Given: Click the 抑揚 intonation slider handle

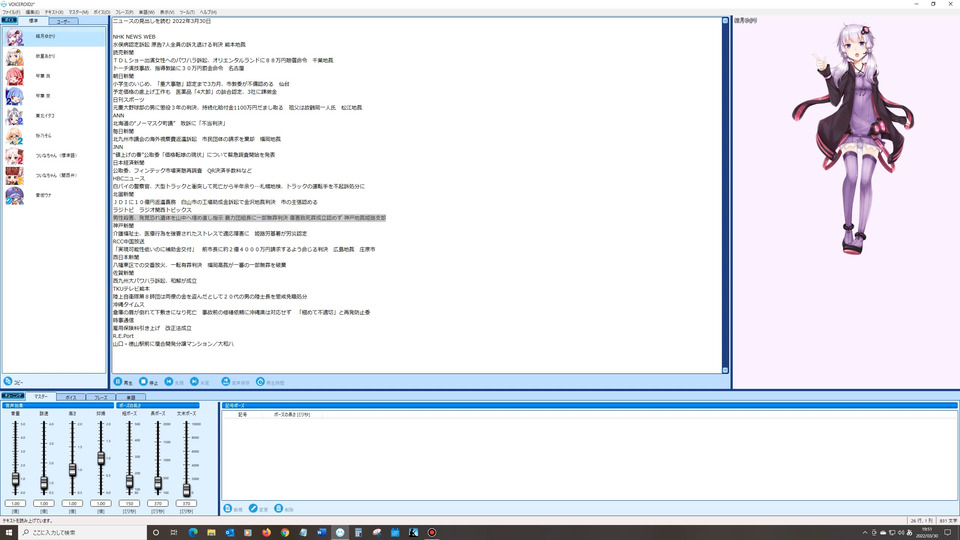Looking at the screenshot, I should [101, 458].
